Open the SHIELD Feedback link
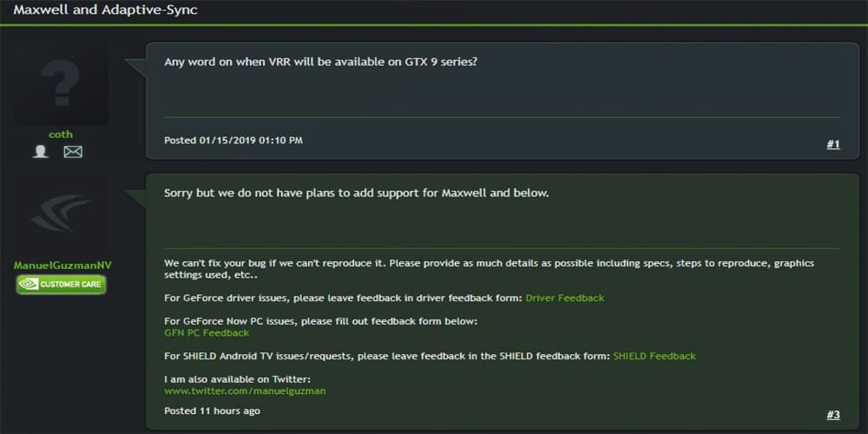 (654, 356)
